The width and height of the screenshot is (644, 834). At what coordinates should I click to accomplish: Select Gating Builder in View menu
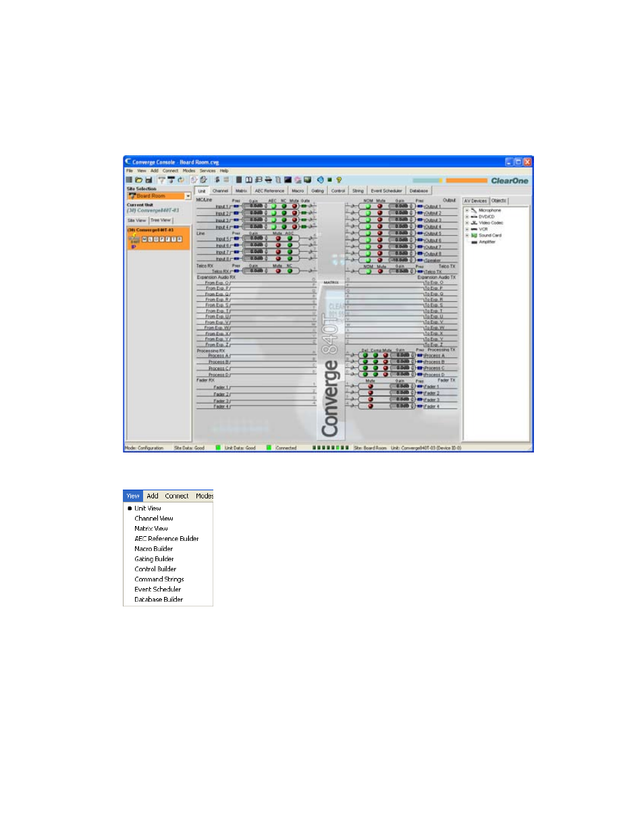[154, 558]
